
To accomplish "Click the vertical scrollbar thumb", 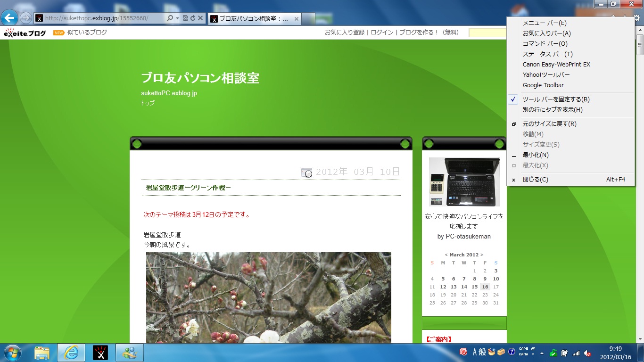I will point(640,46).
